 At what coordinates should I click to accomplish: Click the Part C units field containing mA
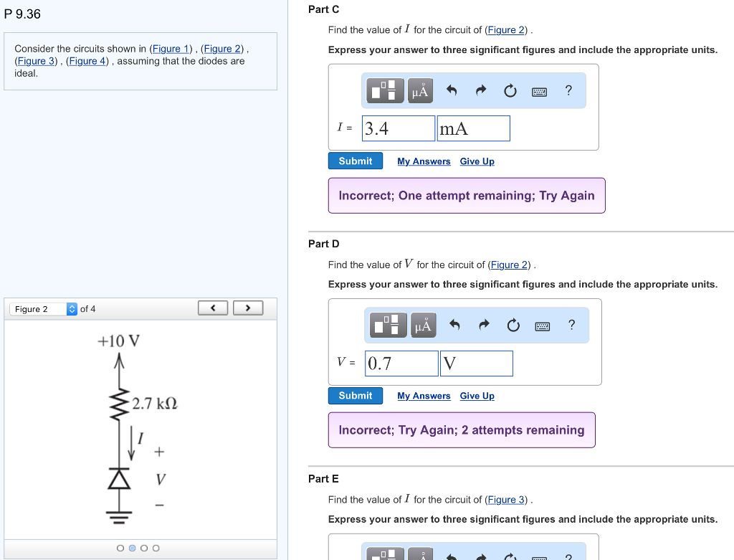point(473,128)
